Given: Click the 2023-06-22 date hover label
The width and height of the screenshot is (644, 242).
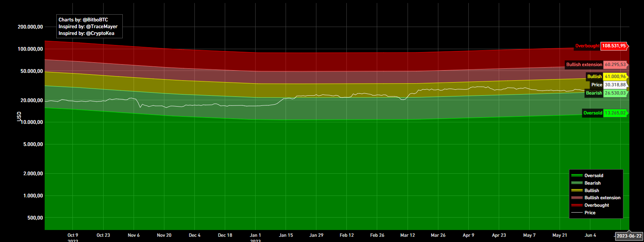Looking at the screenshot, I should [x=629, y=236].
